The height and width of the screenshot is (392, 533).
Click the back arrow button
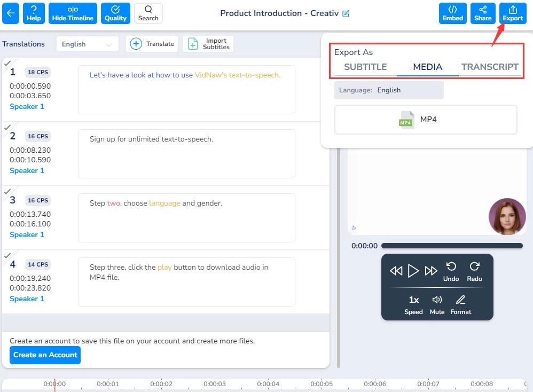(11, 13)
